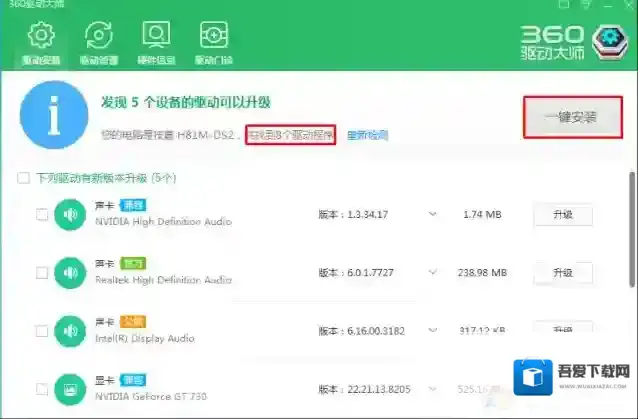Click the blue tag beside NVIDIA audio 声卡
The height and width of the screenshot is (419, 638).
click(133, 205)
